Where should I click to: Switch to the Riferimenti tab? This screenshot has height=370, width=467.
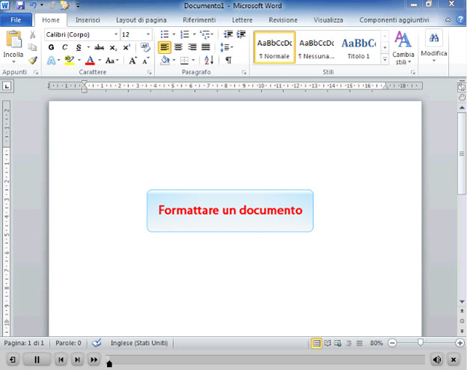pyautogui.click(x=199, y=20)
